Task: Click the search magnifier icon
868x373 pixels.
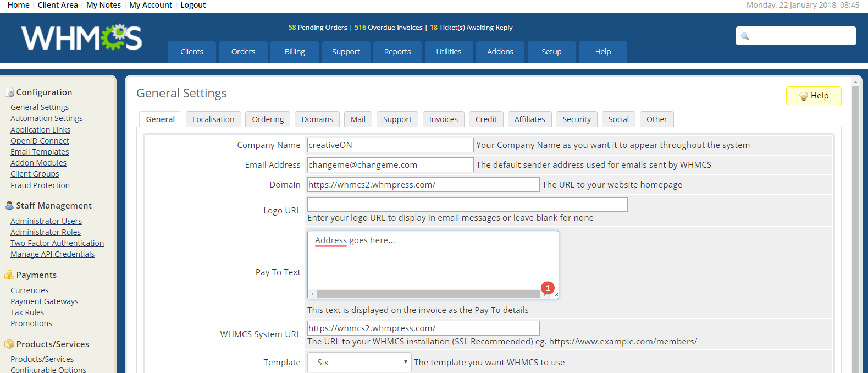Action: point(745,36)
